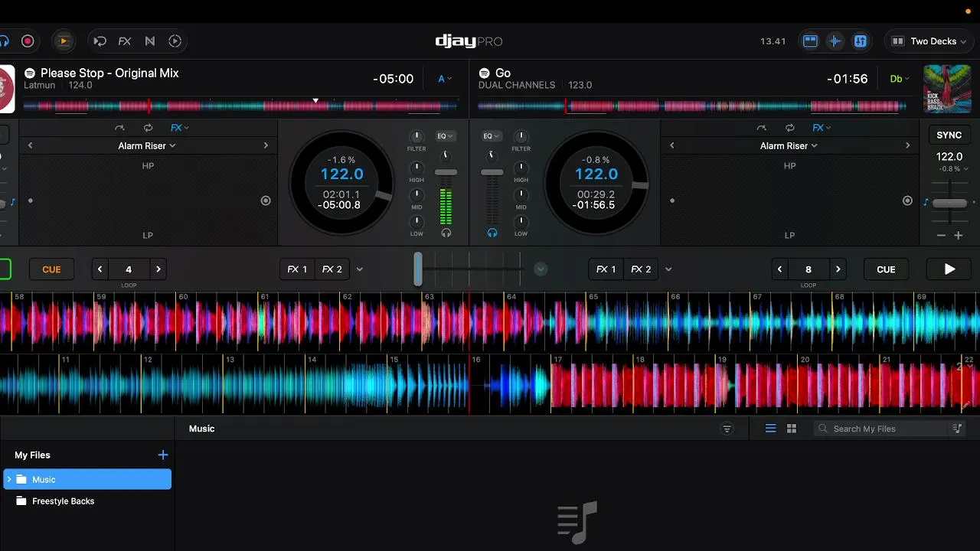This screenshot has width=980, height=551.
Task: Click the tempo minus button on deck 2
Action: pos(941,236)
